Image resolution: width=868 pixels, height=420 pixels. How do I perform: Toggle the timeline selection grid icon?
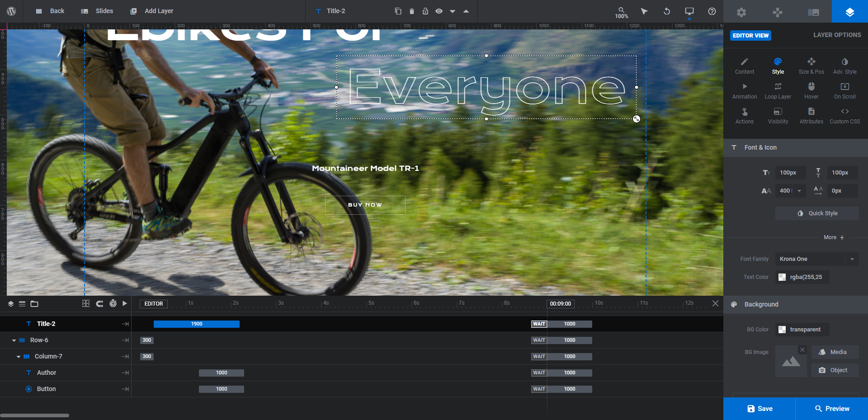tap(86, 303)
